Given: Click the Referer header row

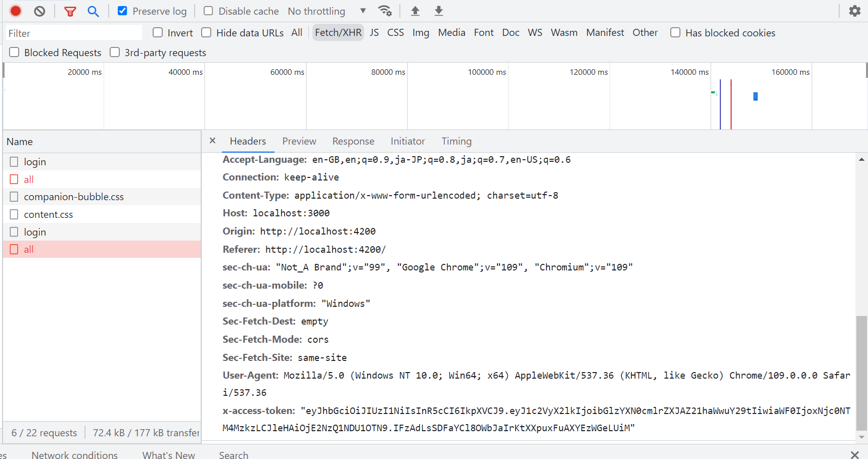Looking at the screenshot, I should tap(304, 249).
